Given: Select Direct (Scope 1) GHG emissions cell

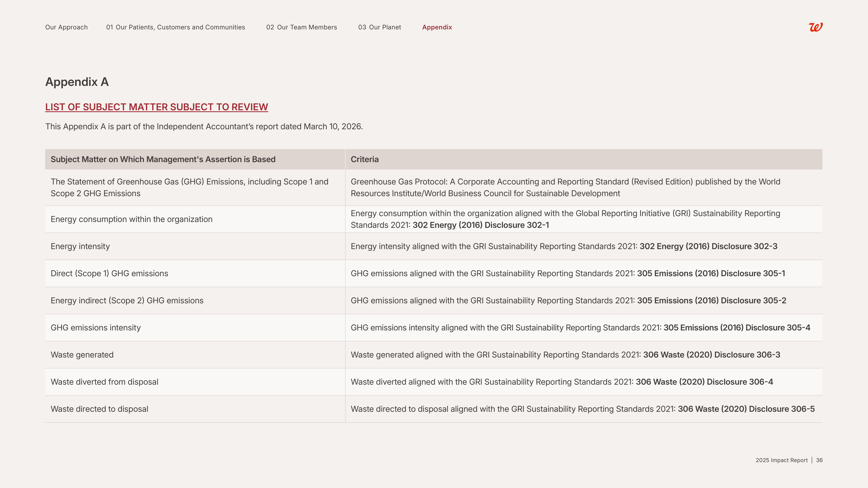Looking at the screenshot, I should [195, 273].
